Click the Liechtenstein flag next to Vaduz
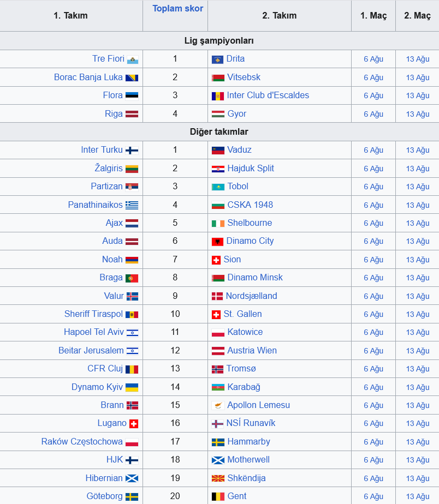The width and height of the screenshot is (439, 504). (x=218, y=150)
